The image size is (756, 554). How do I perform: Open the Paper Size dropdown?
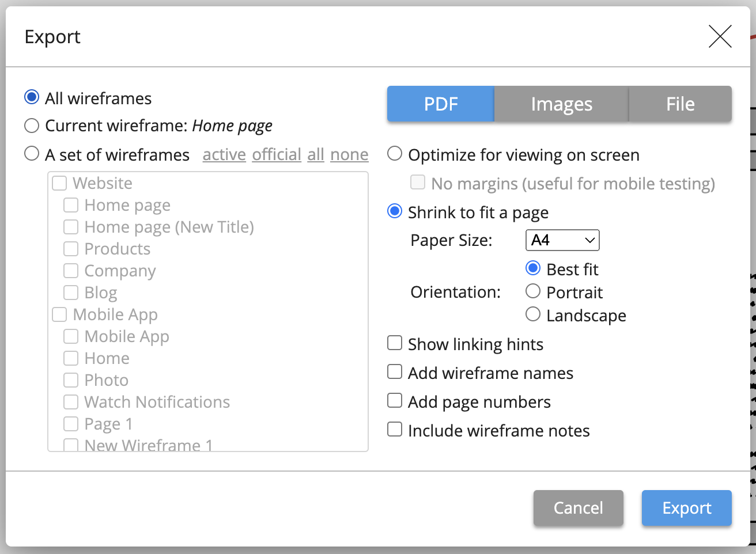[562, 240]
